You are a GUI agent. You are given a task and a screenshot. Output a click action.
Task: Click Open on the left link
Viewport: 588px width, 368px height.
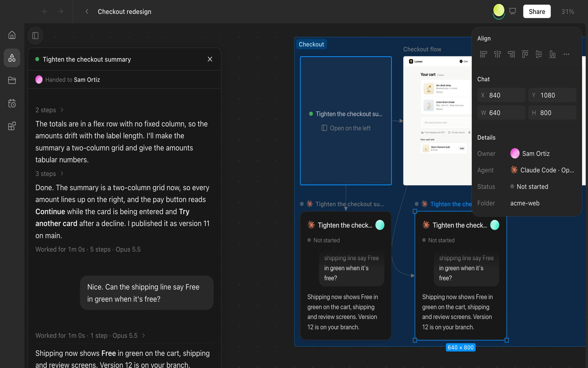(346, 128)
